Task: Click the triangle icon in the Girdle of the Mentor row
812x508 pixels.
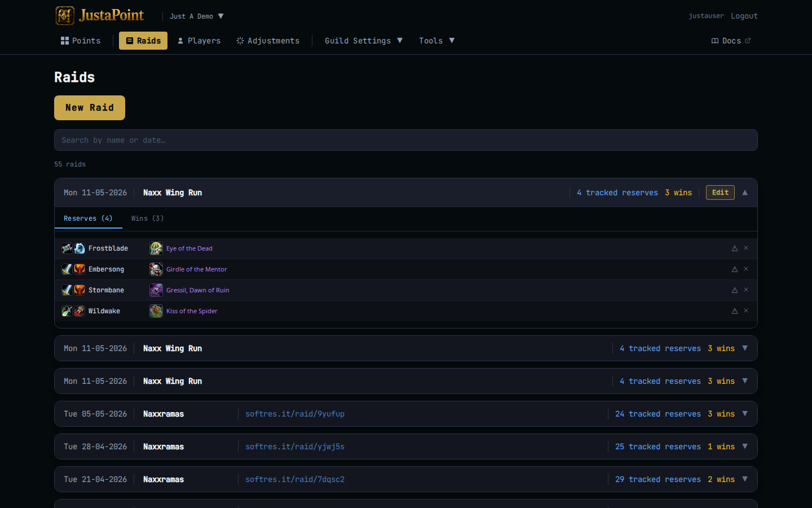Action: [735, 269]
